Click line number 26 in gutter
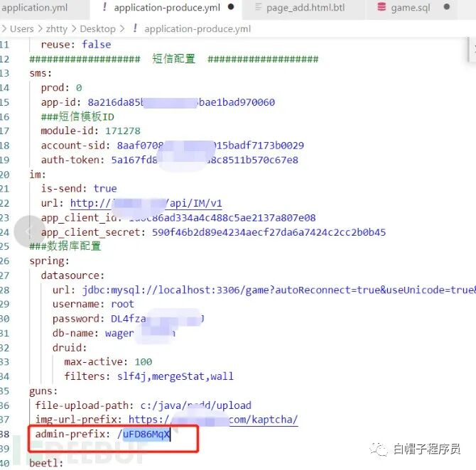 pyautogui.click(x=4, y=261)
